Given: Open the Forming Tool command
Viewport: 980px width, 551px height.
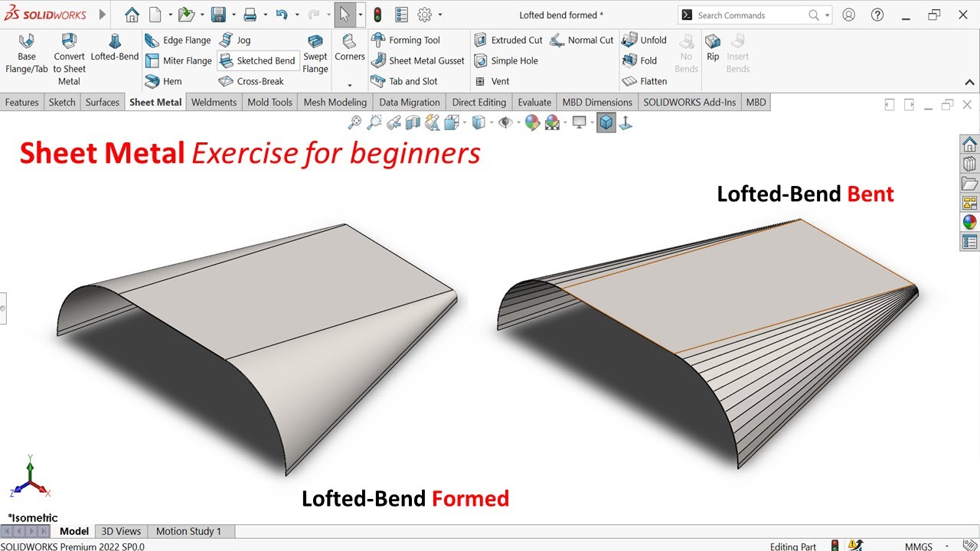Looking at the screenshot, I should pyautogui.click(x=405, y=40).
